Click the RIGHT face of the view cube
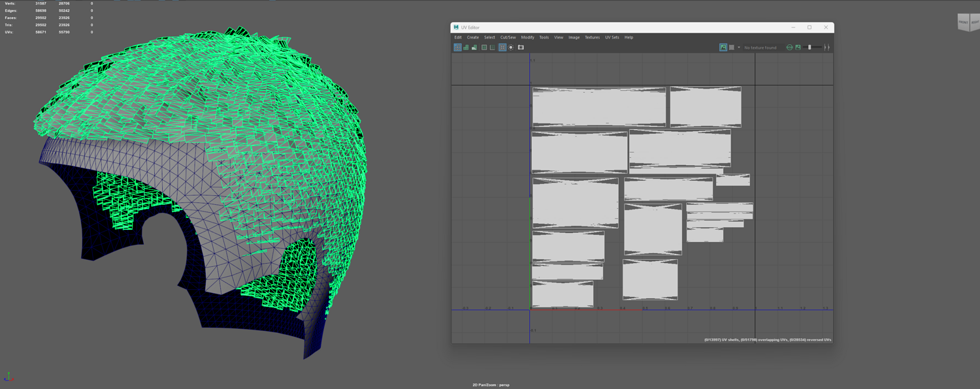Viewport: 980px width, 389px height. click(x=974, y=23)
